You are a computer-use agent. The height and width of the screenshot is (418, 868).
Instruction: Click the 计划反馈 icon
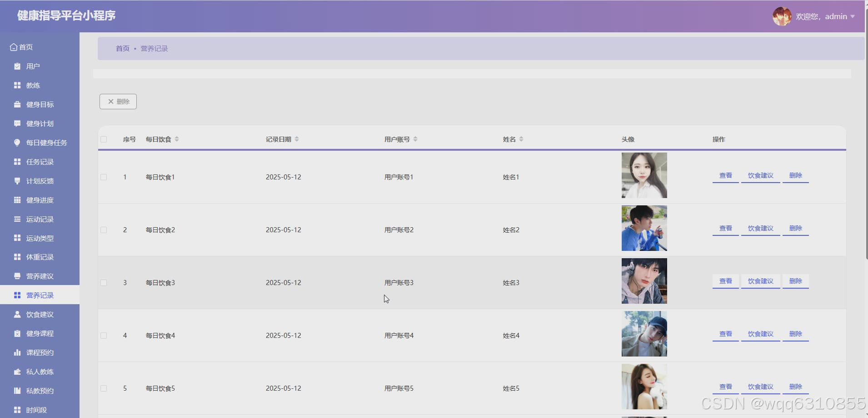17,181
